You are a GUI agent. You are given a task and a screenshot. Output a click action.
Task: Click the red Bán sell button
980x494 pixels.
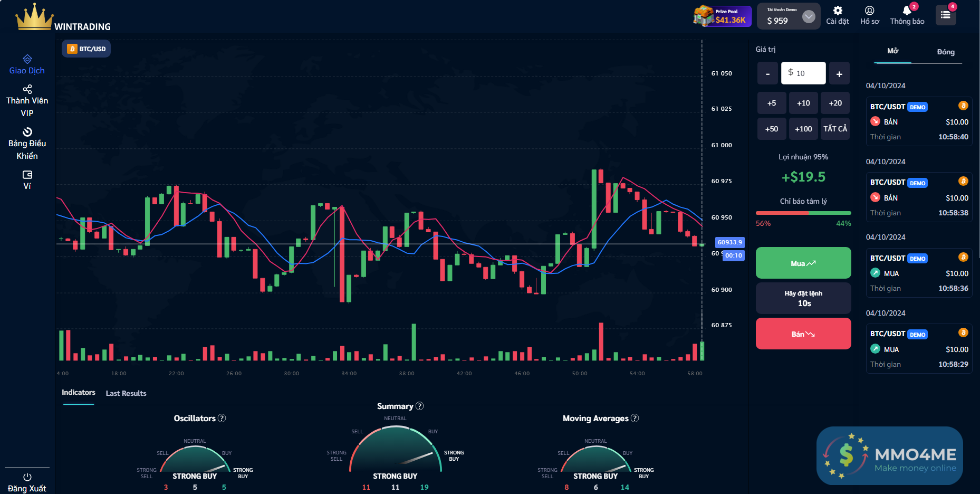[x=803, y=334]
